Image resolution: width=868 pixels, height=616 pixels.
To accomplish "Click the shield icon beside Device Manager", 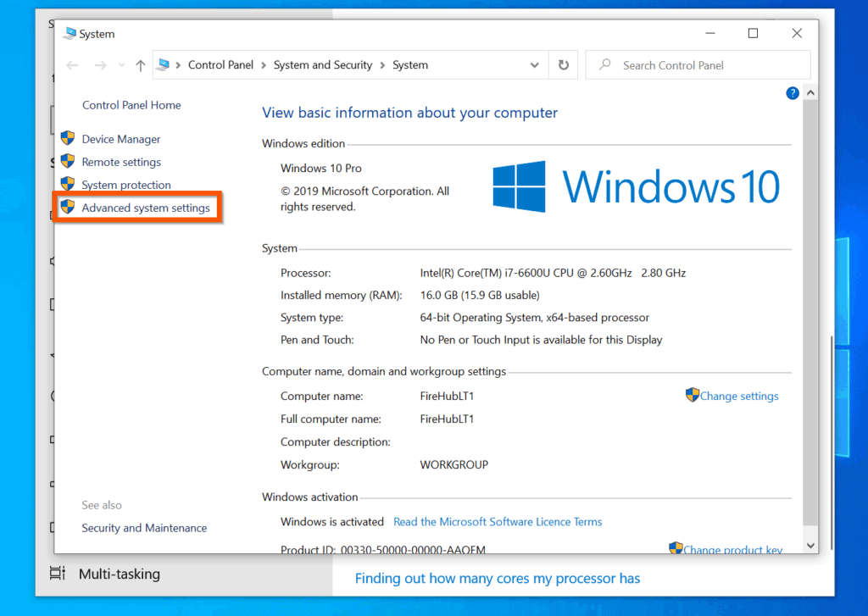I will (x=68, y=138).
